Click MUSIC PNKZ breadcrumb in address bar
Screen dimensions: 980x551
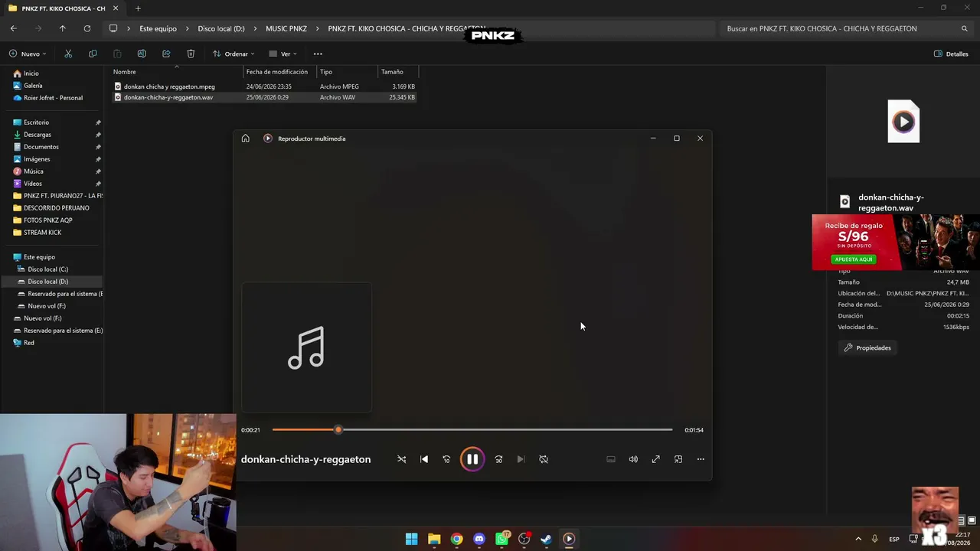pyautogui.click(x=286, y=28)
